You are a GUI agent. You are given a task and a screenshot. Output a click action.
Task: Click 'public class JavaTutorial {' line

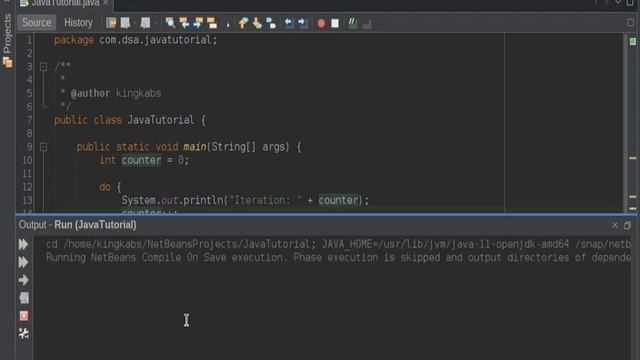tap(130, 120)
